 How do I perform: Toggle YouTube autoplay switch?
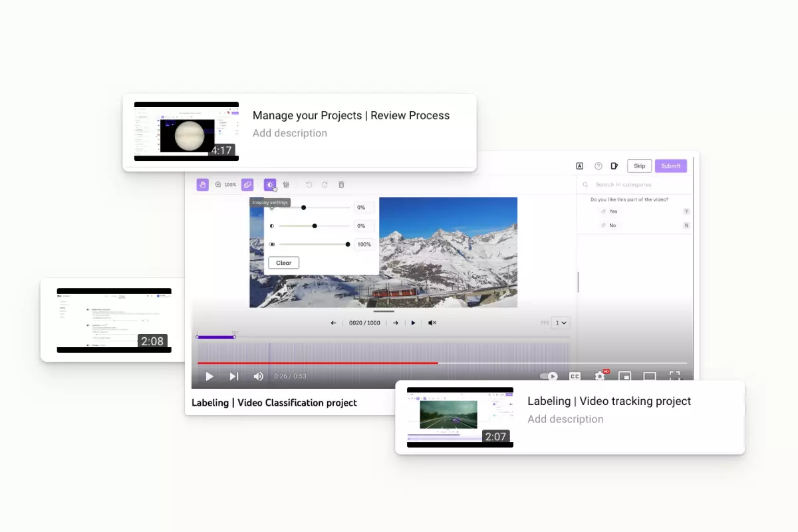click(549, 376)
